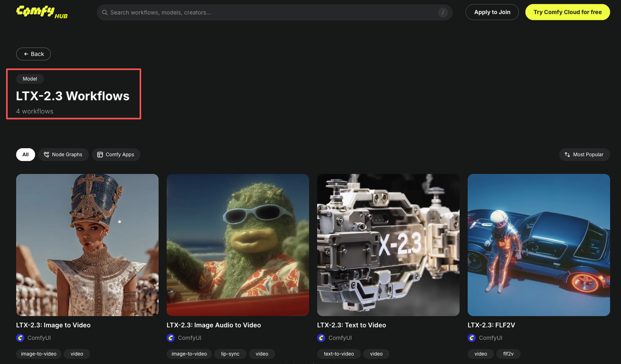Open the Most Popular sort dropdown
The width and height of the screenshot is (621, 364).
coord(584,155)
